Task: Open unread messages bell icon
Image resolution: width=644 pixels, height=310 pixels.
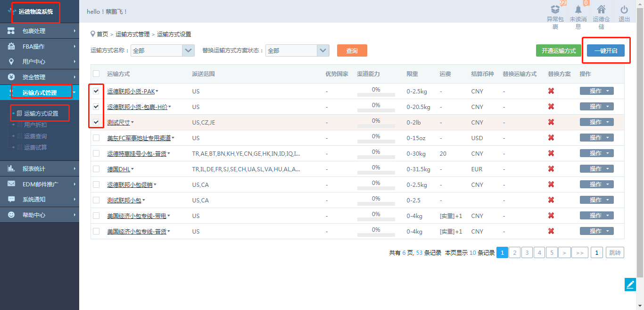Action: 578,9
